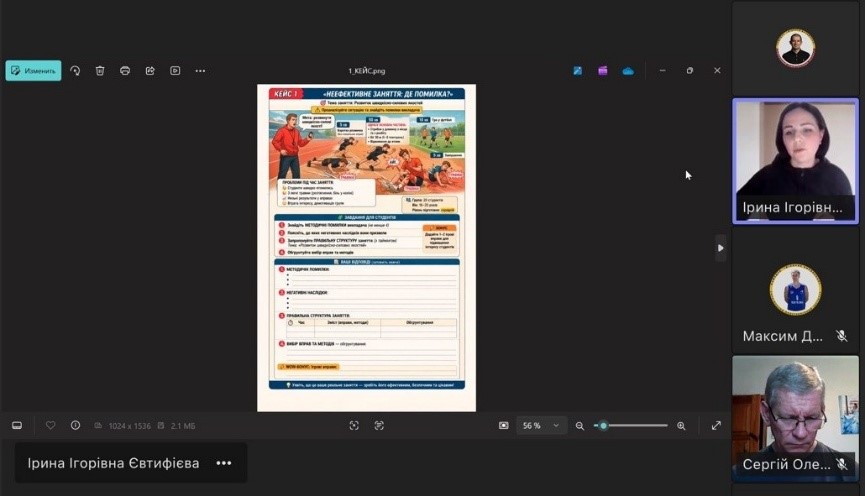
Task: Expand participants panel with the arrow button
Action: (x=720, y=248)
